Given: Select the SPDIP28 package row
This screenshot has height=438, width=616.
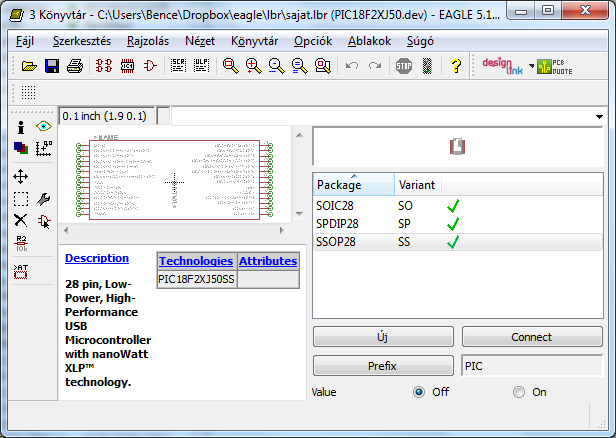Looking at the screenshot, I should tap(458, 224).
